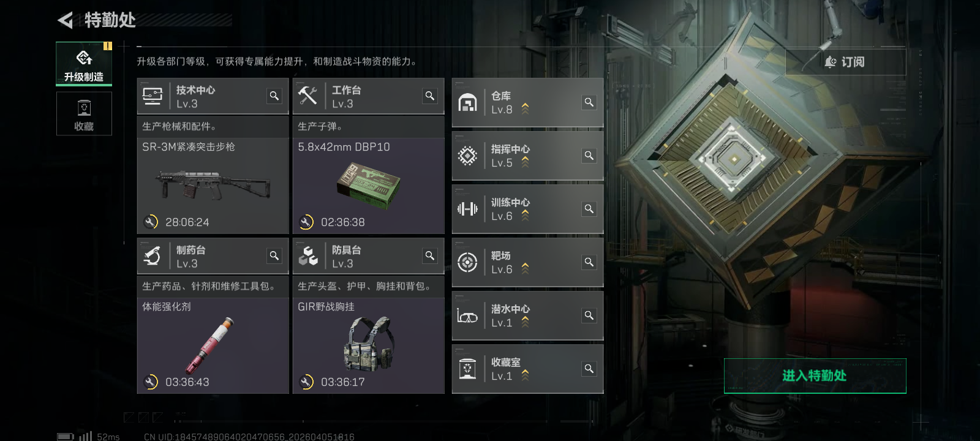Viewport: 980px width, 441px height.
Task: Select the SR-3M紧凑突击步枪 production thumbnail
Action: pos(213,184)
